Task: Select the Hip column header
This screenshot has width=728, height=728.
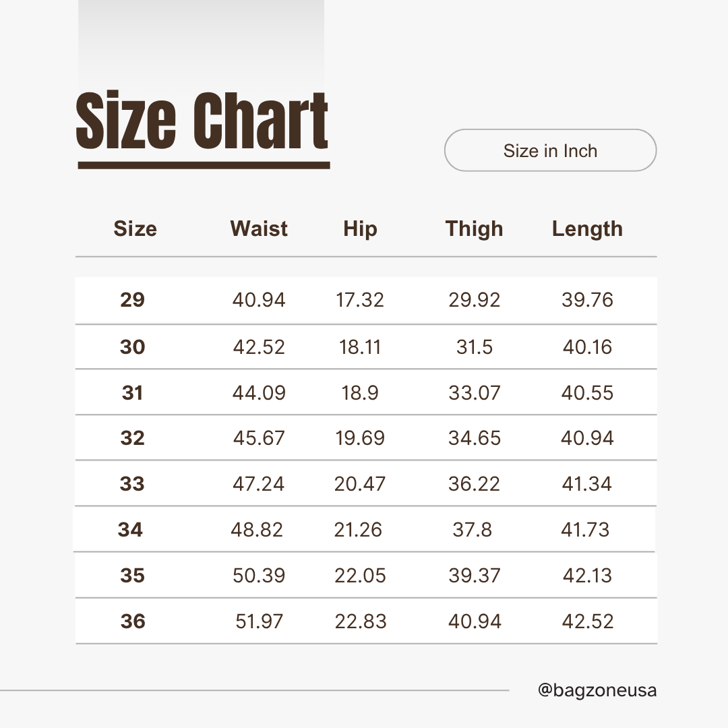Action: pos(360,229)
